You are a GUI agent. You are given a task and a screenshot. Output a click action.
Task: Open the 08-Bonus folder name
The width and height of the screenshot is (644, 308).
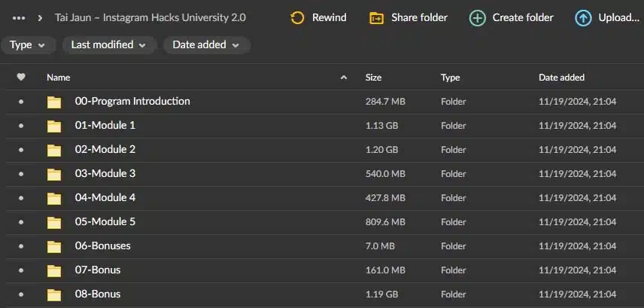click(98, 294)
